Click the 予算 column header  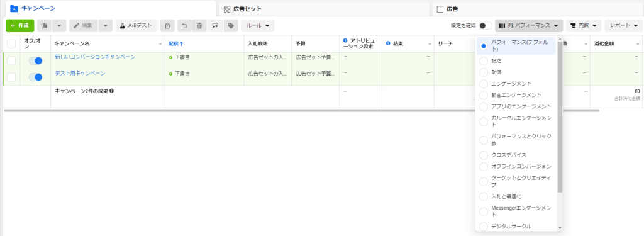300,43
